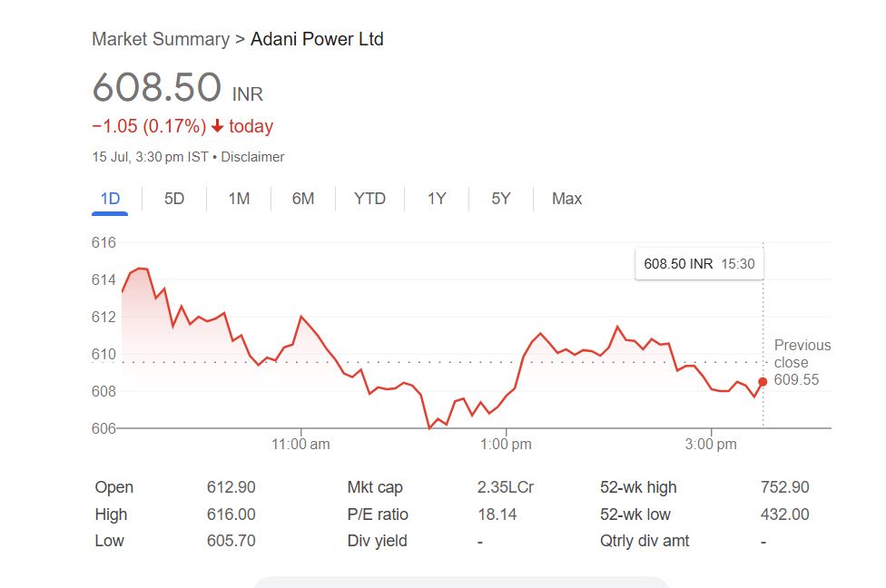886x588 pixels.
Task: Click the red closing-price dot on chart
Action: coord(763,382)
